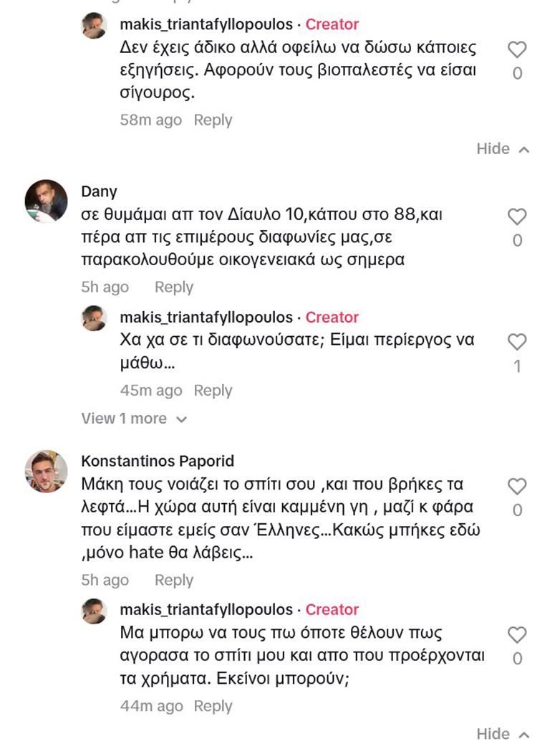Image resolution: width=560 pixels, height=754 pixels.
Task: Open creator avatar beside the "Χα χα" reply
Action: click(x=95, y=318)
